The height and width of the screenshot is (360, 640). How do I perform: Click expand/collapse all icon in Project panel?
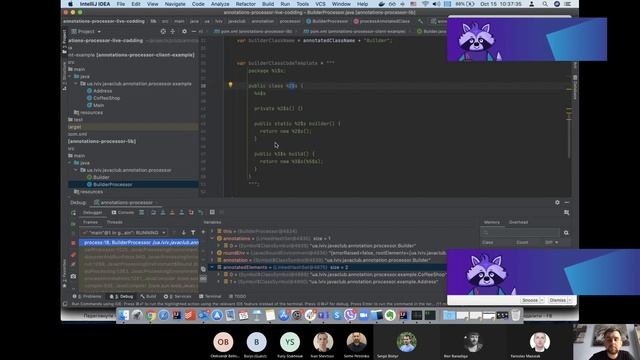pos(173,31)
